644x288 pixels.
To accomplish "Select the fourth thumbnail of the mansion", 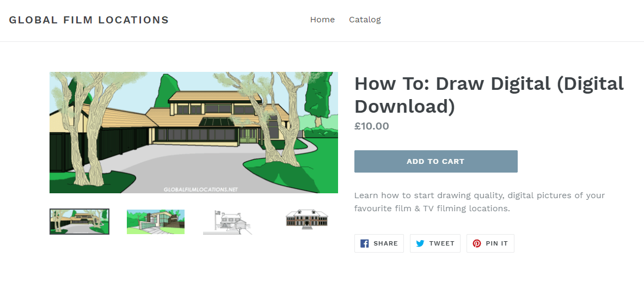I will click(308, 219).
